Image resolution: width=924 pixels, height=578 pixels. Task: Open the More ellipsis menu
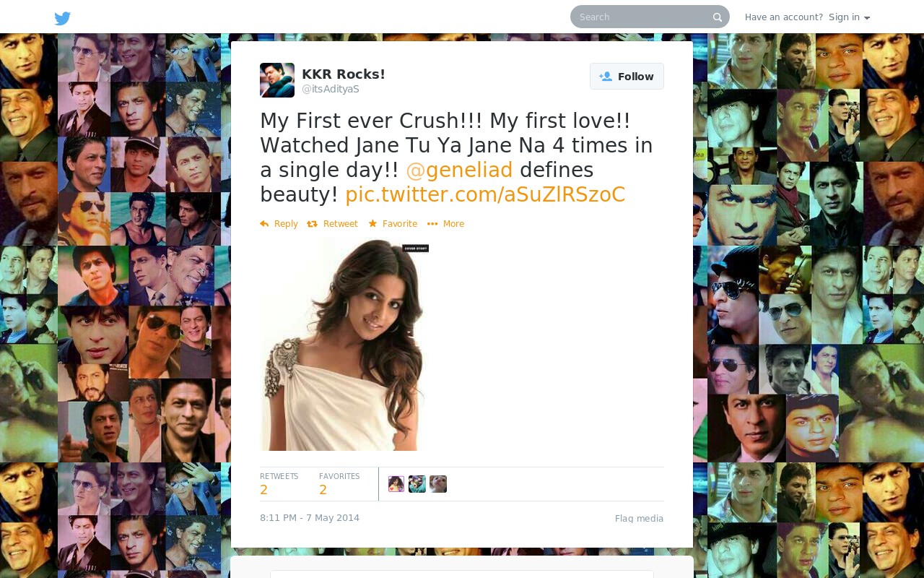(x=445, y=224)
